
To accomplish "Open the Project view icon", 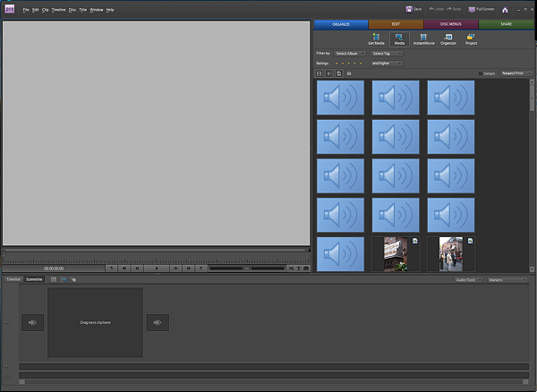I will (471, 38).
